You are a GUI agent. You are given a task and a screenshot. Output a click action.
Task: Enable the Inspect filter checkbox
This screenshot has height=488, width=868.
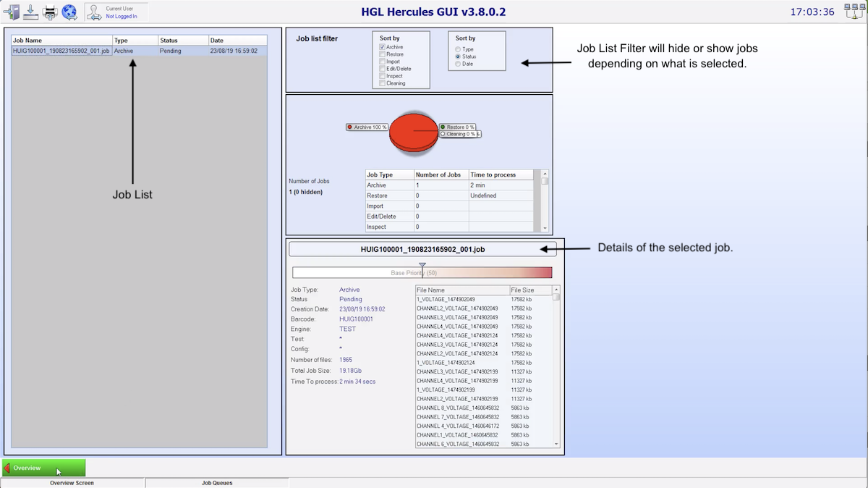(383, 76)
